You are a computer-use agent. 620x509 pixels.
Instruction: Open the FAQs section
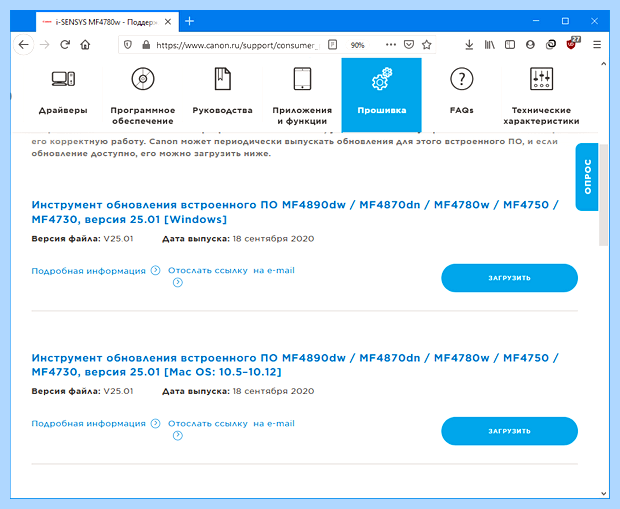(461, 95)
